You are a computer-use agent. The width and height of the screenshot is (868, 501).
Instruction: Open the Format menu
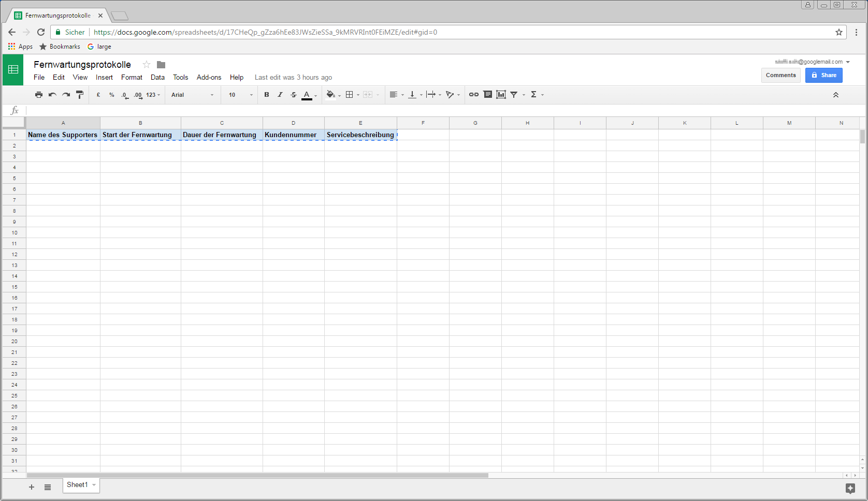(132, 77)
